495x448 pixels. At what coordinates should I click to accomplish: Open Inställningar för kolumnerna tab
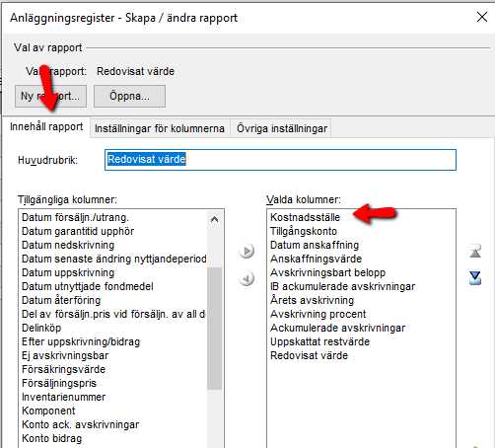tap(160, 128)
